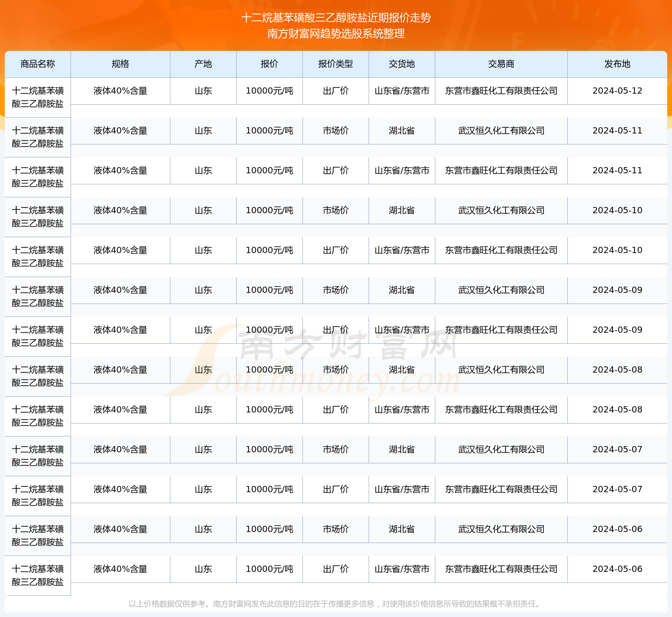Select the 2024-05-10 date for 东营市鑫旺化工
The height and width of the screenshot is (617, 672).
(618, 250)
